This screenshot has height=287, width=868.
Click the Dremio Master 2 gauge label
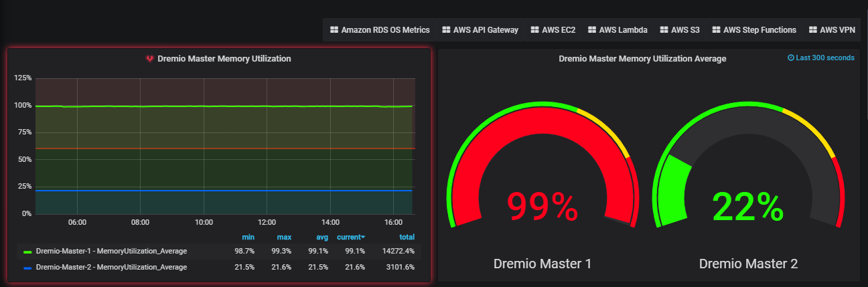point(748,264)
